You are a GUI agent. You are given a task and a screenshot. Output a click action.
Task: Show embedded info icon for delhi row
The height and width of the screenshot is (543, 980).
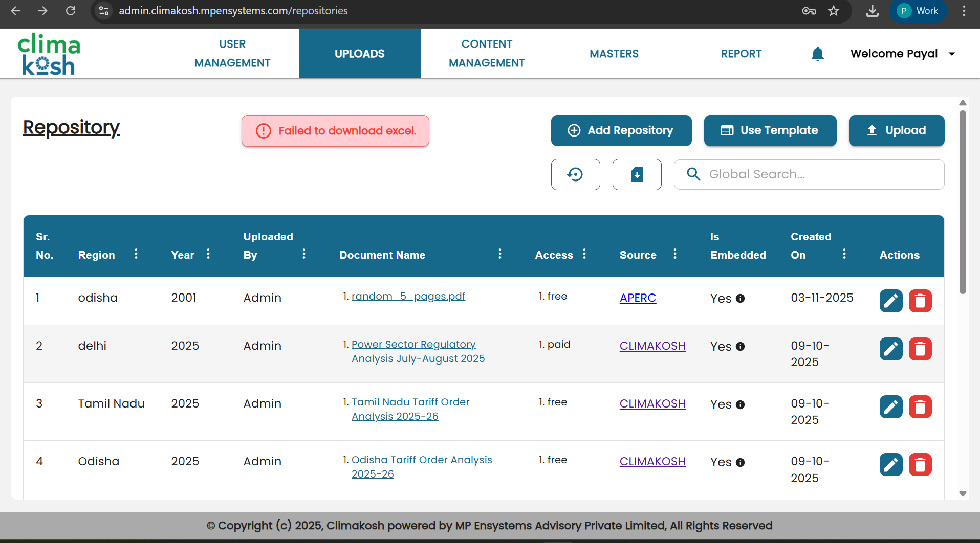pyautogui.click(x=740, y=347)
